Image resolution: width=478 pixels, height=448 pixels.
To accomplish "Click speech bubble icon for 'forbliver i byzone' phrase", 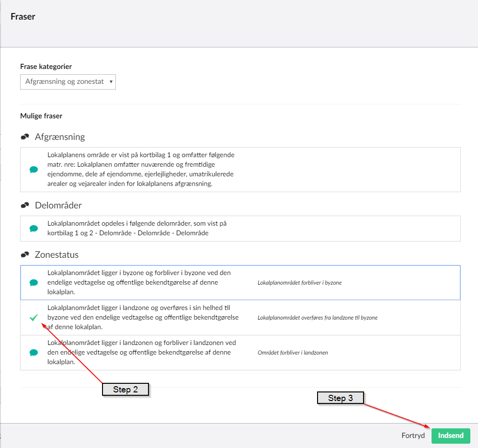I will tap(34, 283).
